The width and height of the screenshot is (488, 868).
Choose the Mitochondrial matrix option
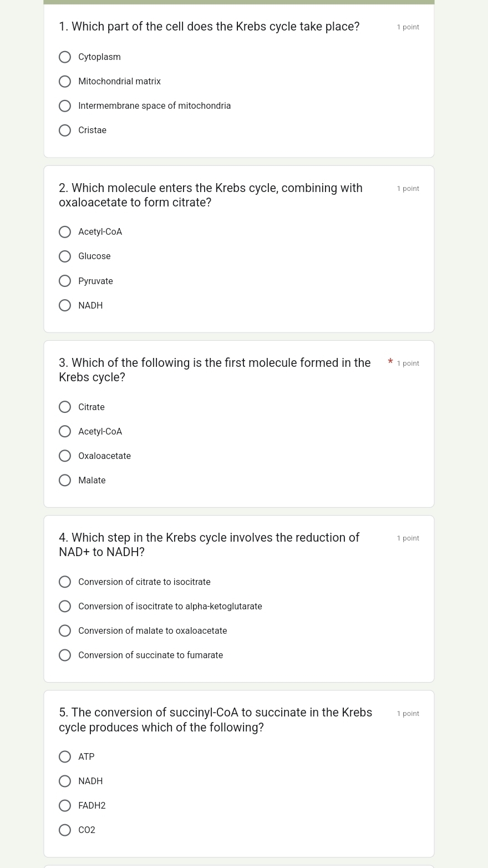click(x=65, y=82)
